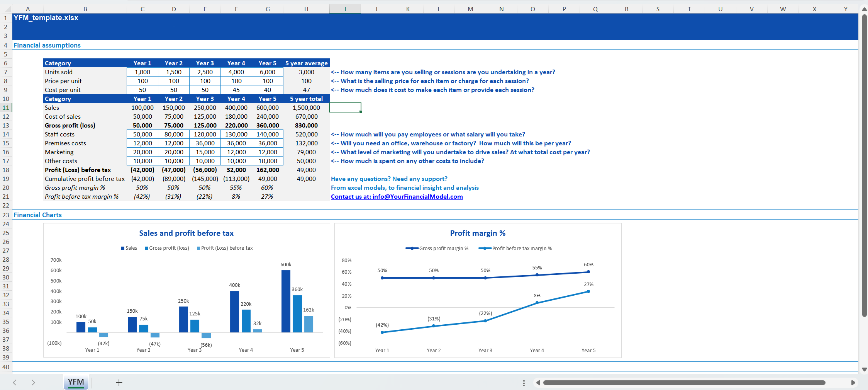The width and height of the screenshot is (868, 390).
Task: Click the vertical scrollbar down arrow
Action: [864, 370]
